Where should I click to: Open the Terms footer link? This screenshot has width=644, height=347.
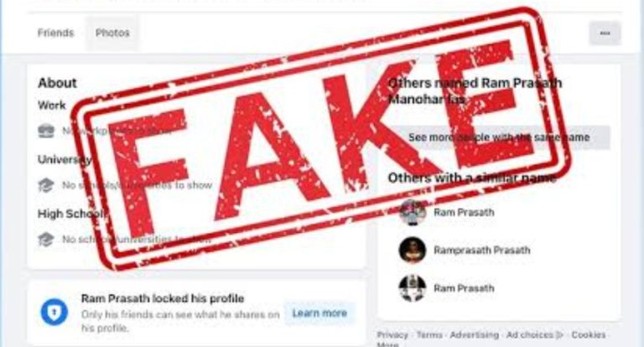(429, 335)
